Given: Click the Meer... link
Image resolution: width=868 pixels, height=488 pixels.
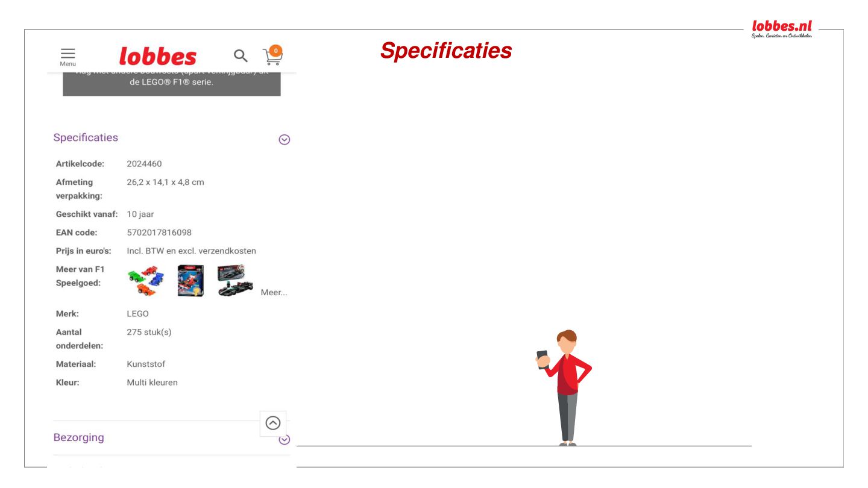Looking at the screenshot, I should tap(274, 292).
